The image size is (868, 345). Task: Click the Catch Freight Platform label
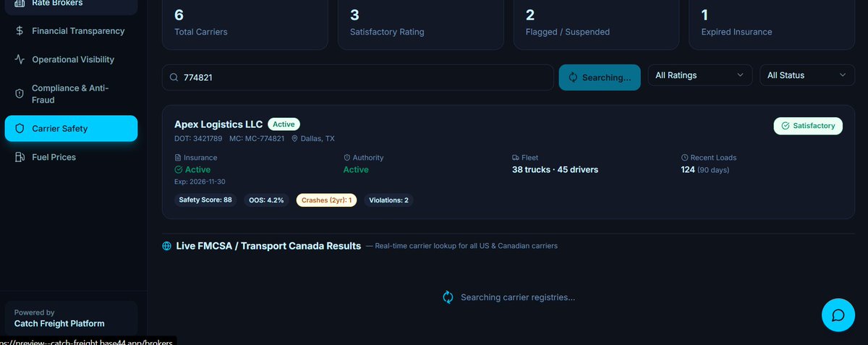point(59,324)
